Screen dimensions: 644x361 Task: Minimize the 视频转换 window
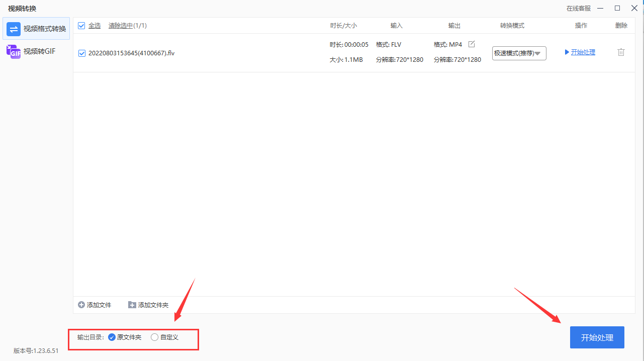(x=601, y=8)
